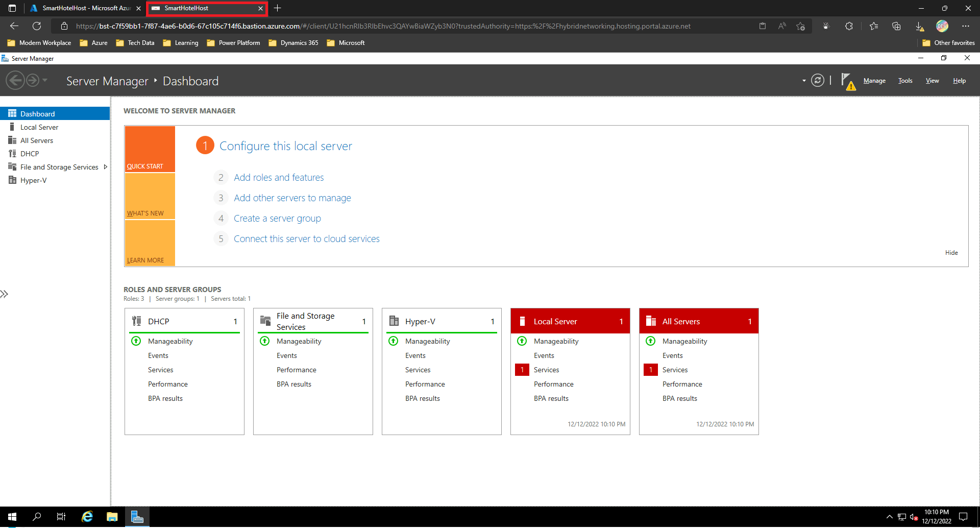Click the LEARN MORE tile
Image resolution: width=980 pixels, height=528 pixels.
pos(150,243)
